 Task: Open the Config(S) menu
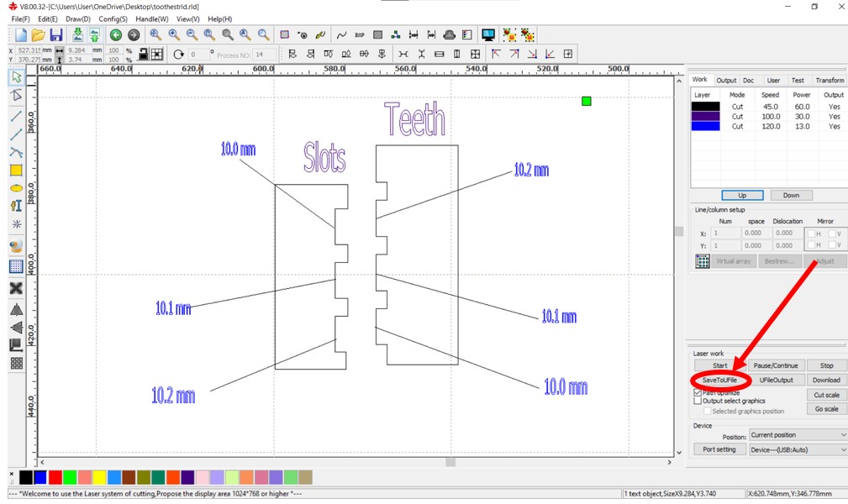pos(113,18)
